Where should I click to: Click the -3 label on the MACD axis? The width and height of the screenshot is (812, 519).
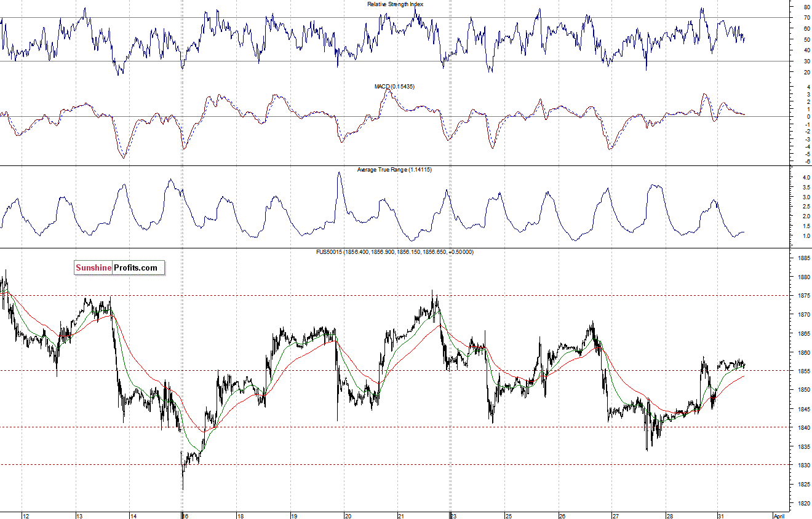[806, 140]
